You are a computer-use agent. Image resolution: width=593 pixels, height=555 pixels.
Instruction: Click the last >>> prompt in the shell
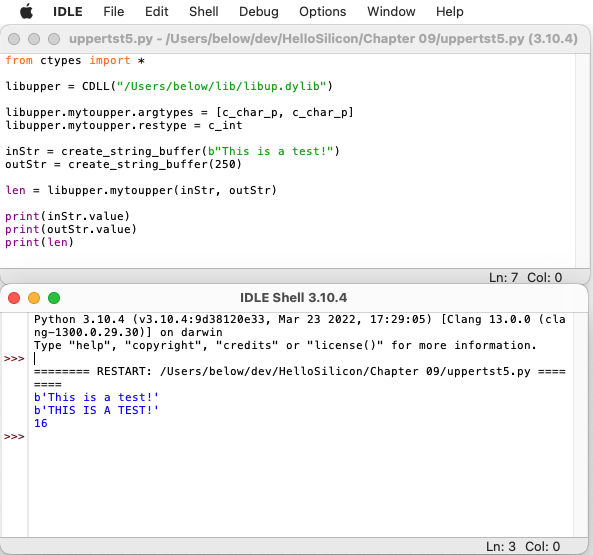pyautogui.click(x=14, y=436)
